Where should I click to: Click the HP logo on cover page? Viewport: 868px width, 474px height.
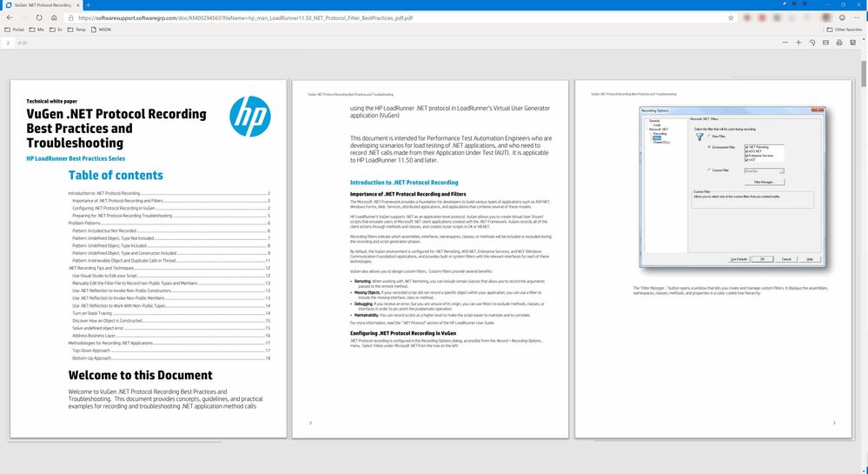click(x=250, y=117)
